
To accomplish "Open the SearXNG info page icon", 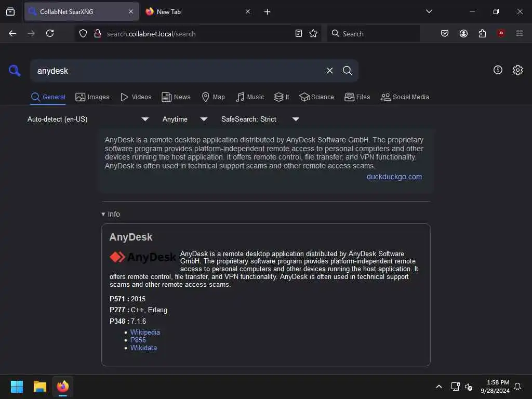I will 498,70.
